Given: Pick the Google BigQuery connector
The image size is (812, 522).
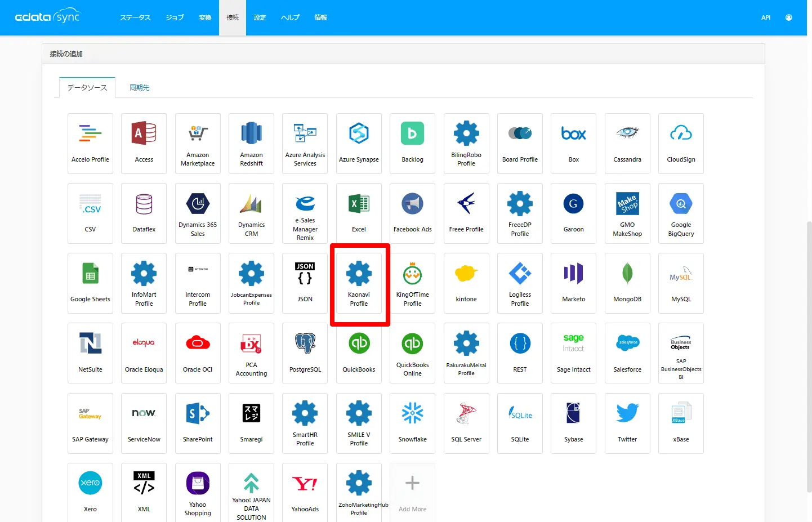Looking at the screenshot, I should coord(681,213).
